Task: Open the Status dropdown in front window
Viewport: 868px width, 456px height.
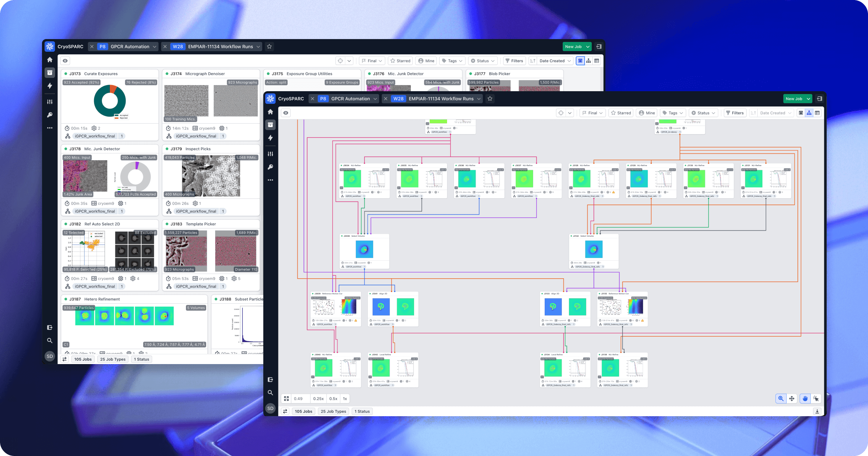Action: [x=703, y=113]
